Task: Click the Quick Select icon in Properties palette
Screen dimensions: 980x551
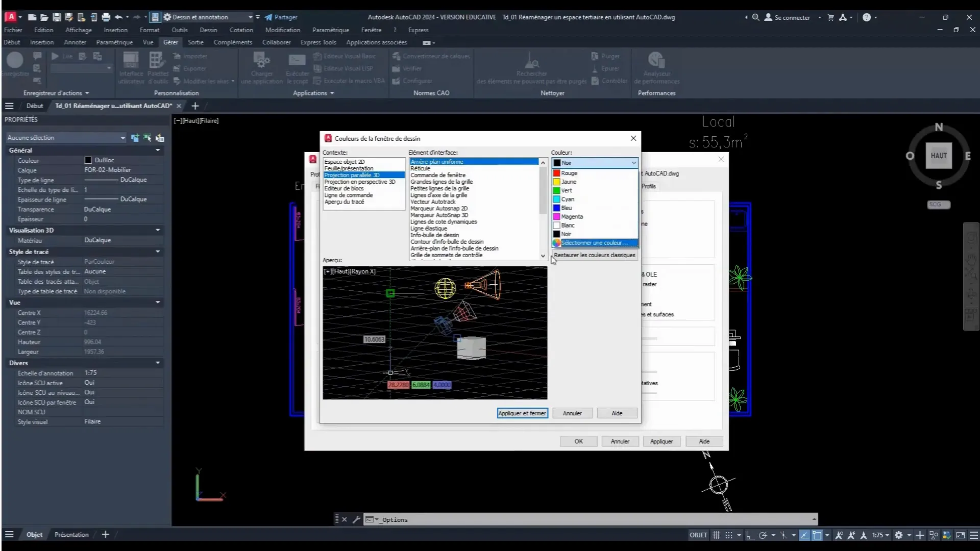Action: point(160,138)
